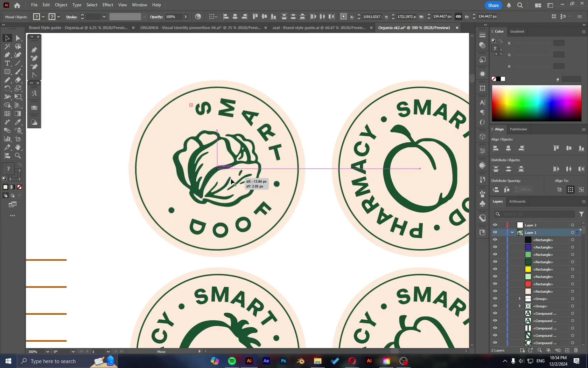Toggle visibility of yellow Rectangle sublayer
Screen dimensions: 588x368
pyautogui.click(x=495, y=269)
